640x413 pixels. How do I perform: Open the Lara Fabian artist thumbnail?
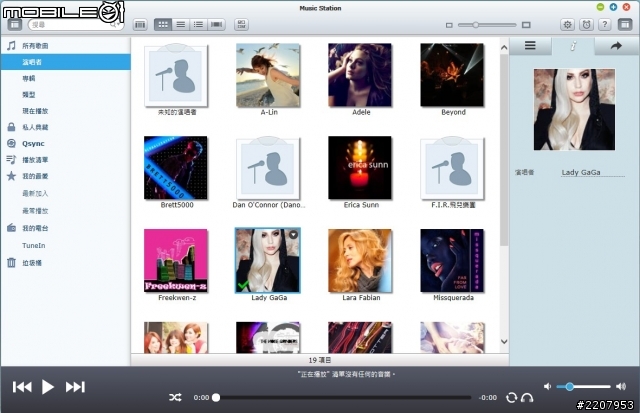coord(360,261)
